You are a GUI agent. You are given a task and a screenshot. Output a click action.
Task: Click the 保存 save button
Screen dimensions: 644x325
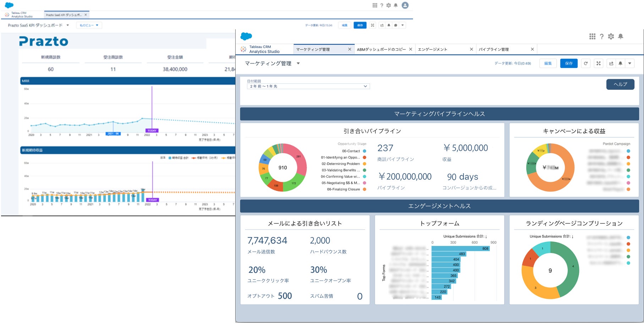click(x=569, y=64)
